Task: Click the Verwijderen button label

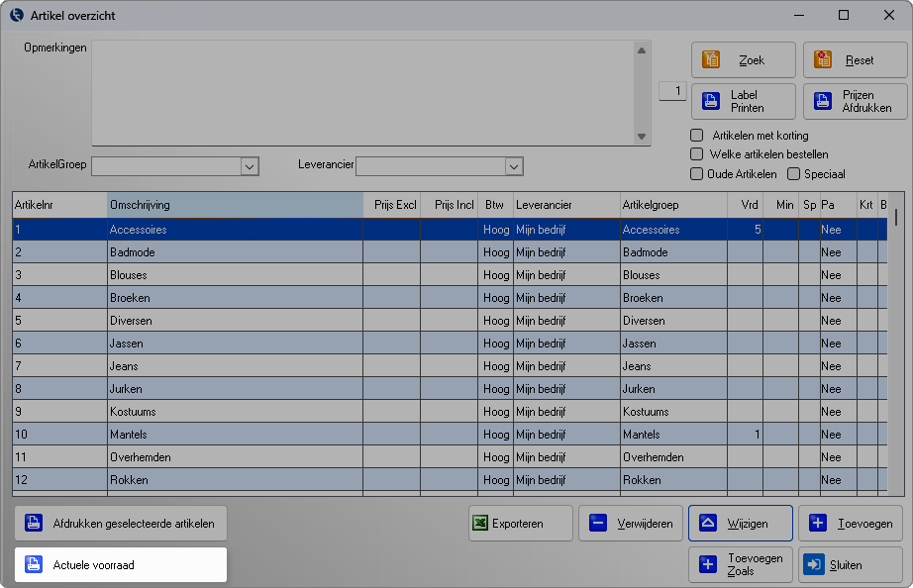Action: [x=646, y=524]
